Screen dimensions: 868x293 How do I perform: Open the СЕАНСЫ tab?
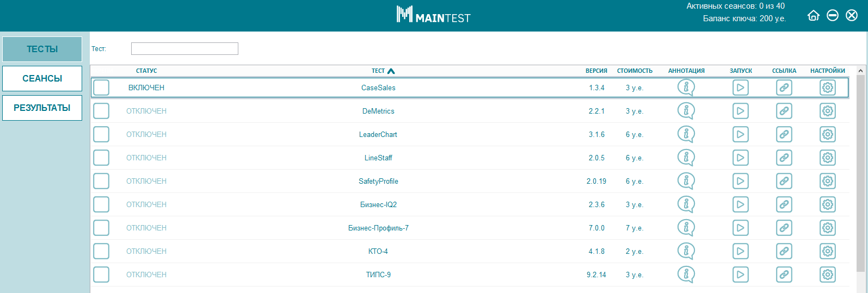coord(42,78)
